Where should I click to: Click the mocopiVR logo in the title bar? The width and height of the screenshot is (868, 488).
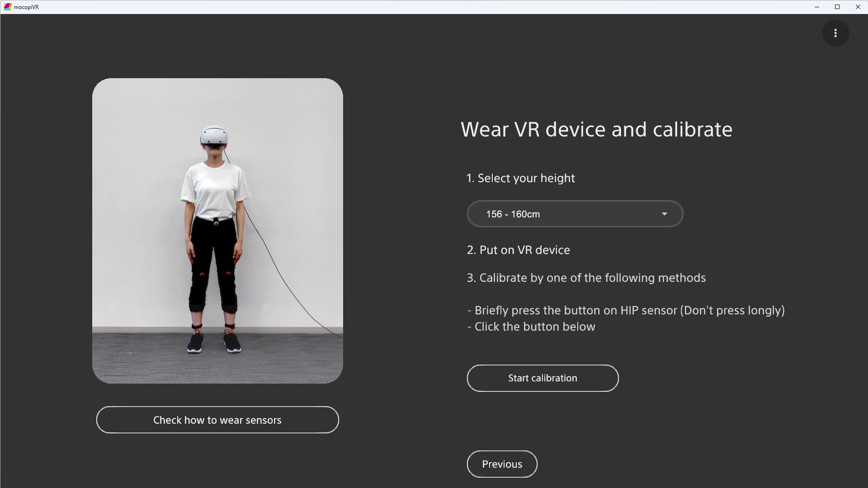pyautogui.click(x=7, y=7)
